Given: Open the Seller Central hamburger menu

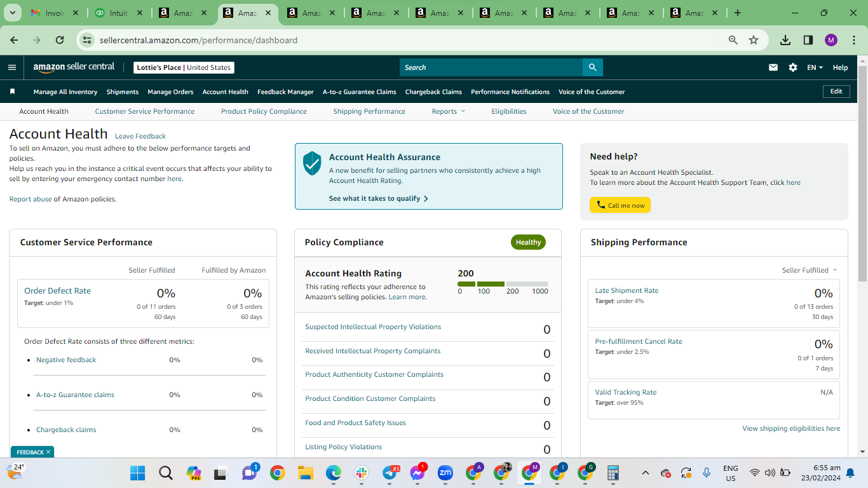Looking at the screenshot, I should (x=12, y=67).
